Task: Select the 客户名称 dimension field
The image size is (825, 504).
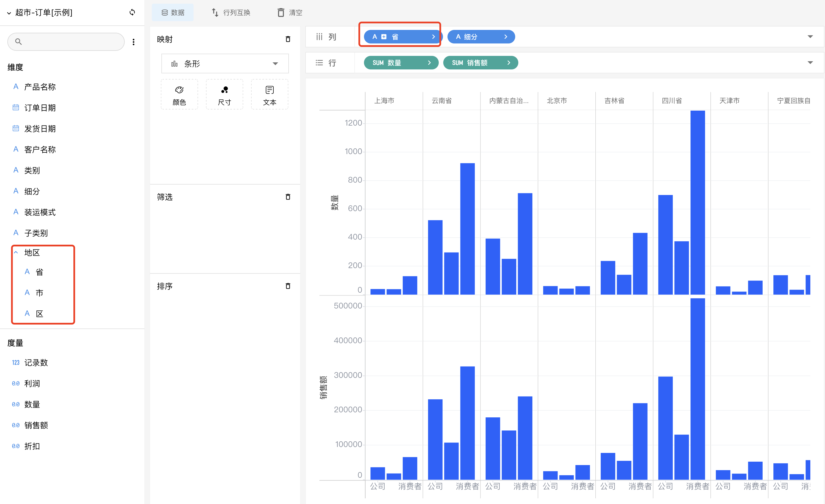Action: (x=40, y=150)
